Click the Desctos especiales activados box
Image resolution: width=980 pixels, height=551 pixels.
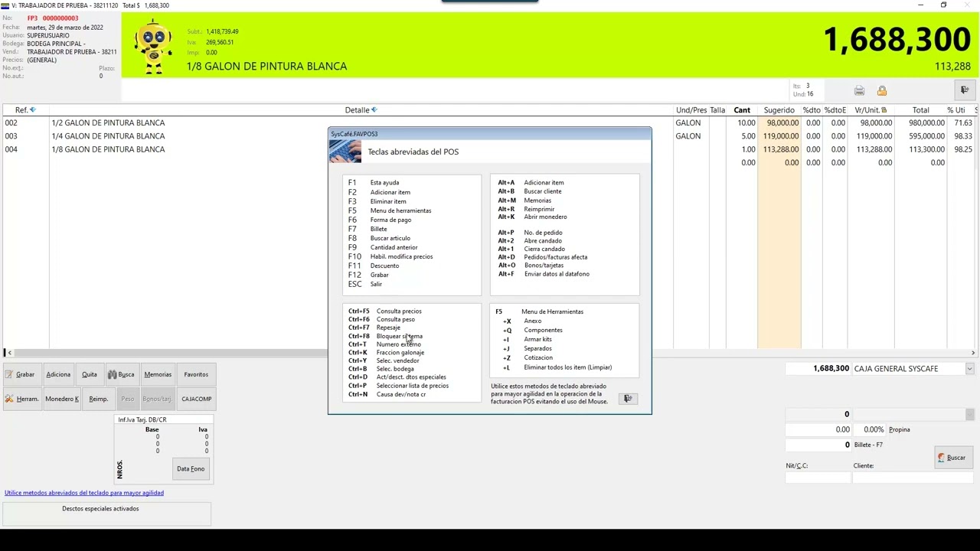pos(106,513)
